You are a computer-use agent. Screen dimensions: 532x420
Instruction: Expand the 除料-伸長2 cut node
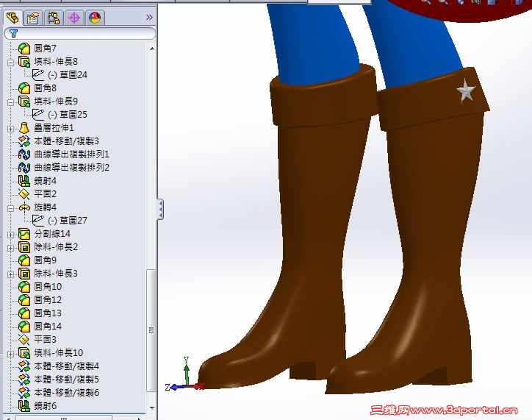point(10,248)
